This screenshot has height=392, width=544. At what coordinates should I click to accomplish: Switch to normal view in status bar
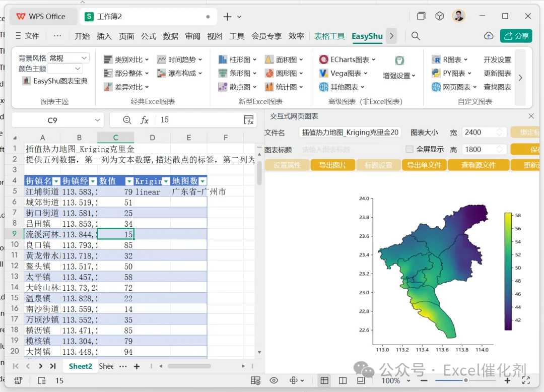[324, 380]
